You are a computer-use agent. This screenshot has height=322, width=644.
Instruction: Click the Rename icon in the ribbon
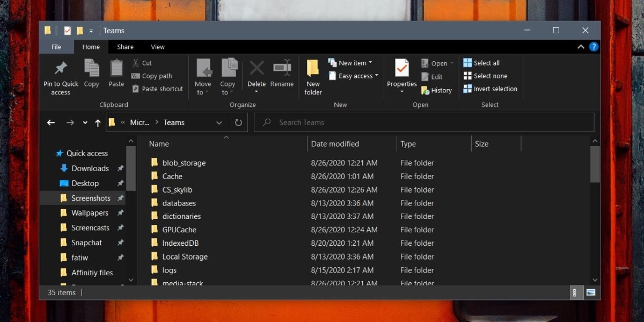(282, 69)
